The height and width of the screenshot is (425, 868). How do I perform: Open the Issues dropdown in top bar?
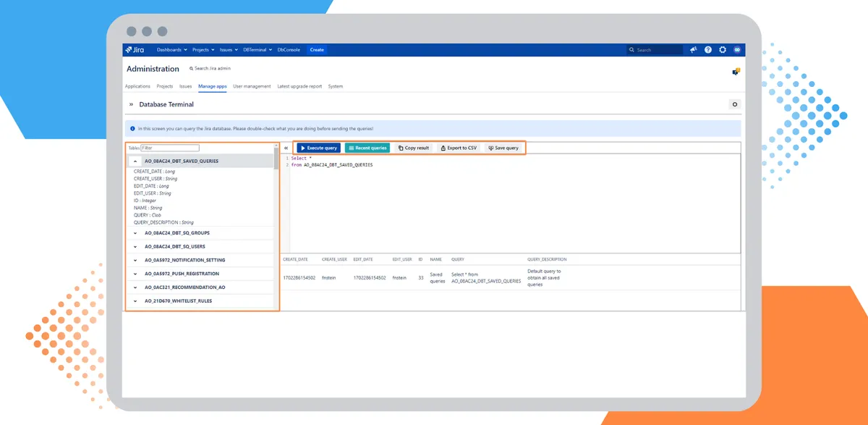(229, 50)
